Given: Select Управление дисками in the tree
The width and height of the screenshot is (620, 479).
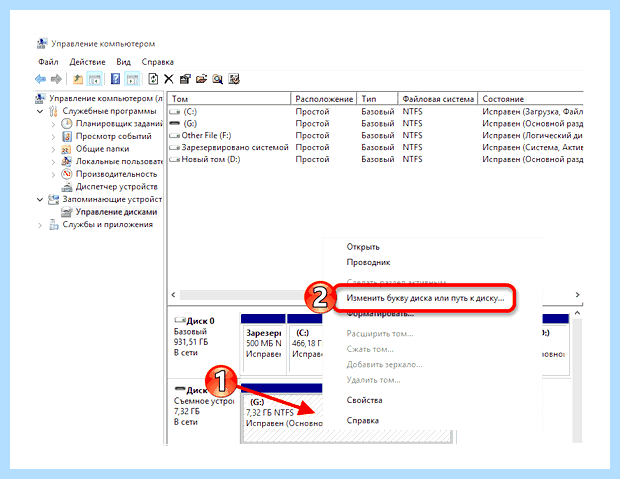Looking at the screenshot, I should [116, 212].
